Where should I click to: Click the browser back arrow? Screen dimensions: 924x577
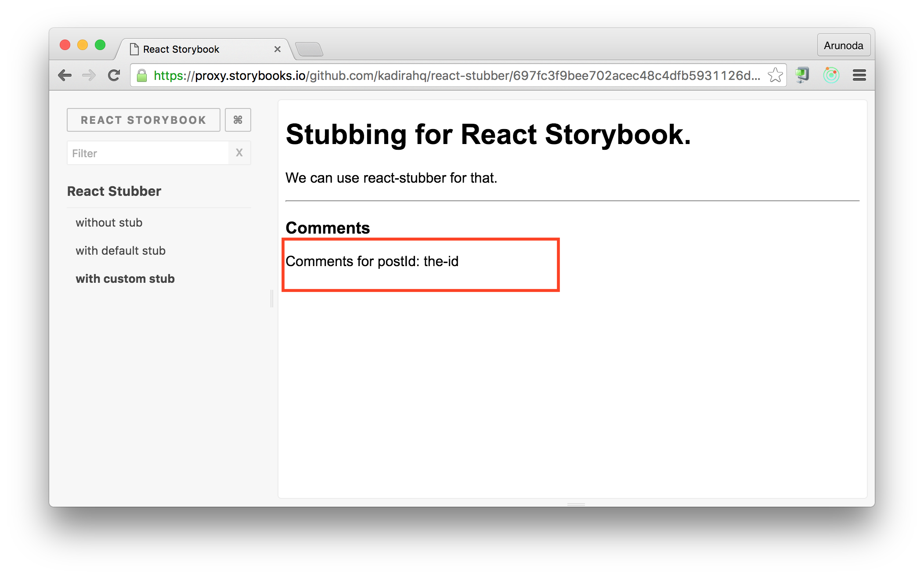[65, 76]
